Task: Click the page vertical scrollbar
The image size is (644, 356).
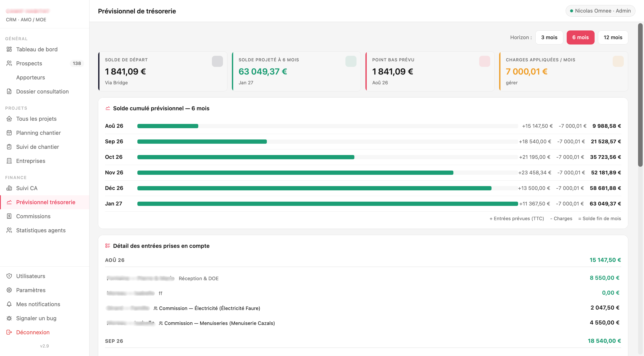Action: click(640, 95)
